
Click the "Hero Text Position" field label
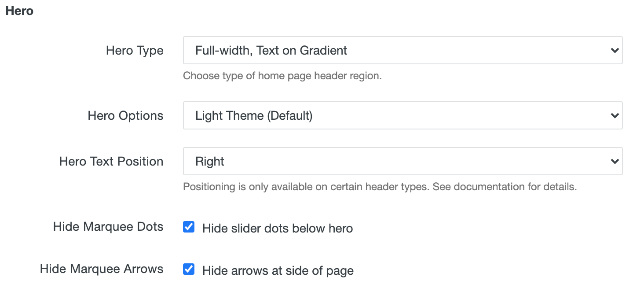(x=111, y=162)
